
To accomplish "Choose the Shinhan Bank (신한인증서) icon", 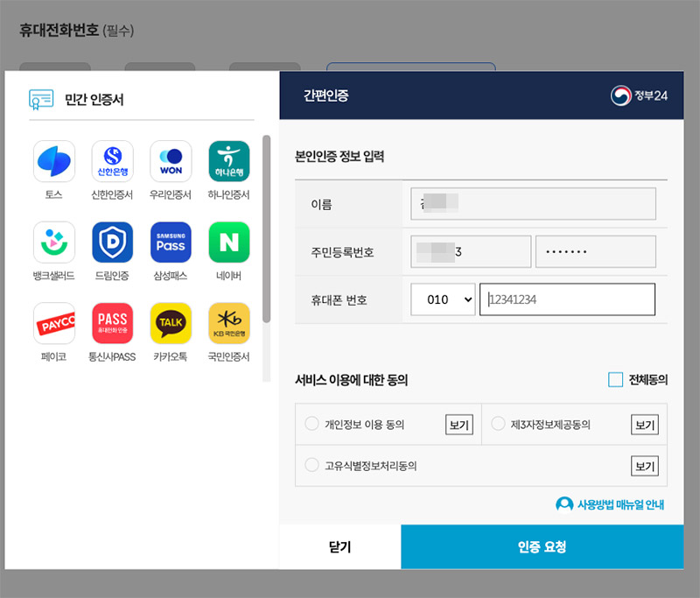I will (x=113, y=161).
